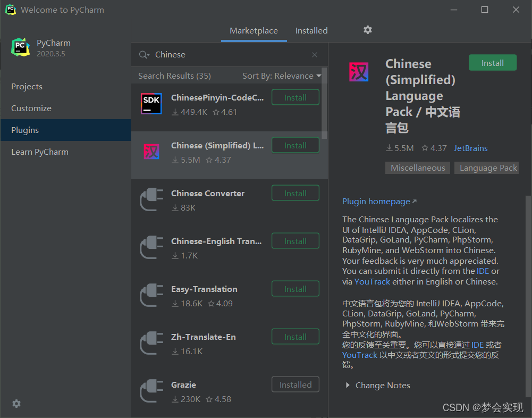Click the ChinesePinyin-CodeCompletion SDK icon
The width and height of the screenshot is (532, 418).
[x=151, y=104]
